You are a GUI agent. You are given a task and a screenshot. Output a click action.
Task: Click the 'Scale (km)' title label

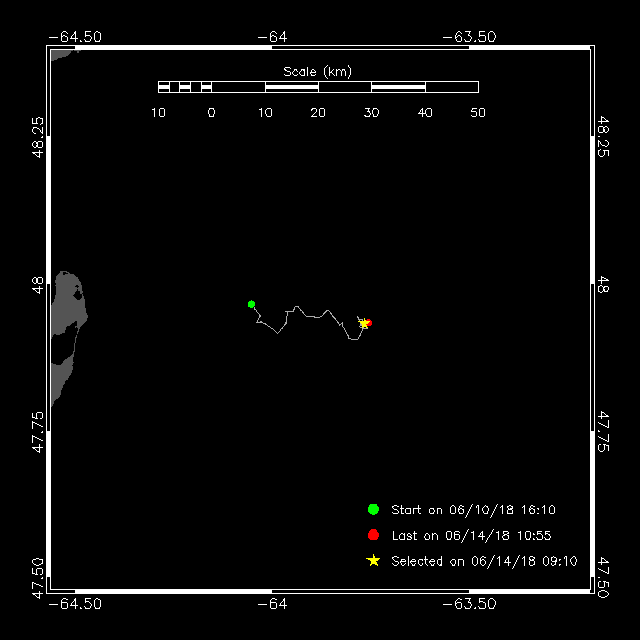(x=317, y=71)
